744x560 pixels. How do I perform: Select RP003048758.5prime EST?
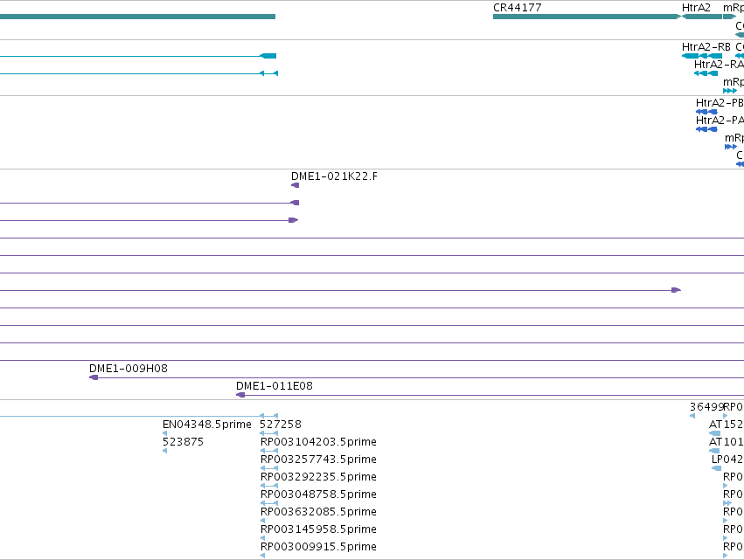click(x=269, y=503)
